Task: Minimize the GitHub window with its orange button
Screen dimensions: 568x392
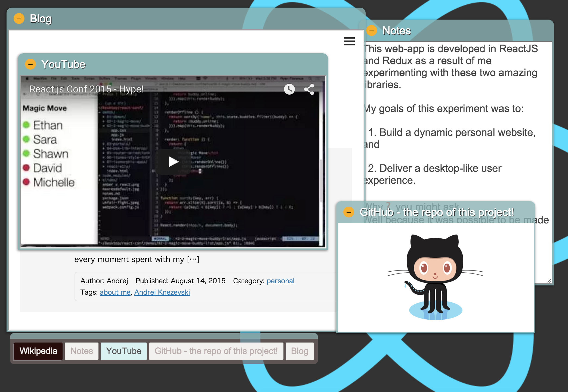Action: point(349,212)
